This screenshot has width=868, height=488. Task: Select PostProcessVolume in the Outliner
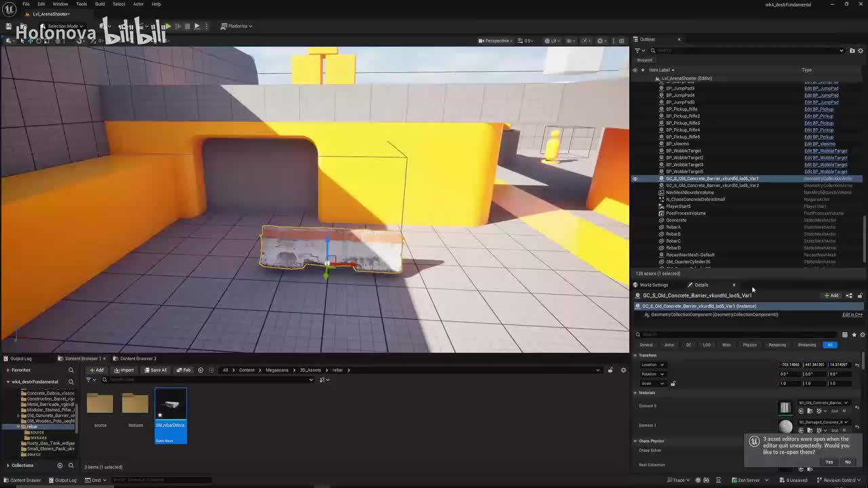(x=686, y=213)
